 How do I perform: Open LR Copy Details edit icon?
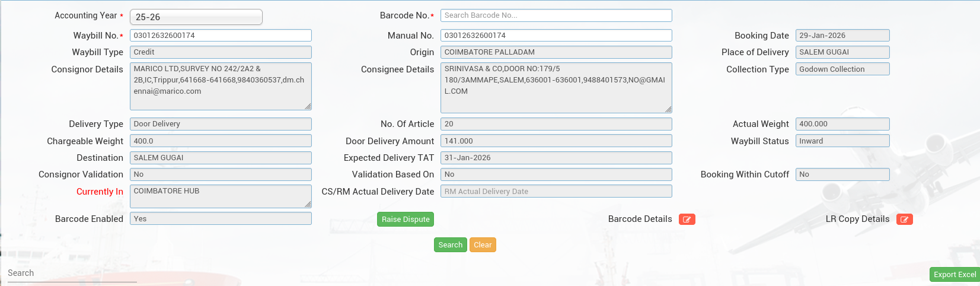coord(904,220)
